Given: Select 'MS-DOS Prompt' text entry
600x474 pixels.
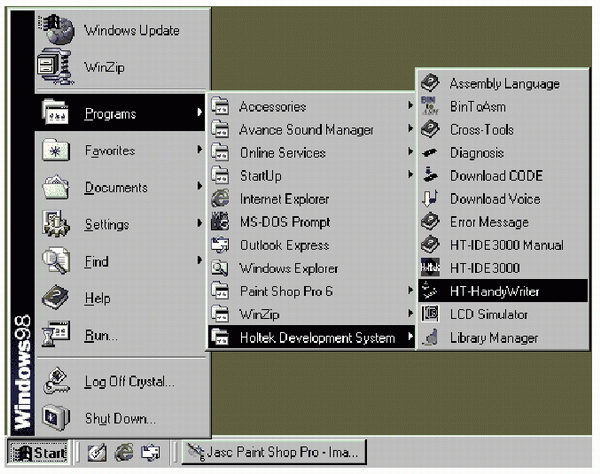Looking at the screenshot, I should pos(285,222).
